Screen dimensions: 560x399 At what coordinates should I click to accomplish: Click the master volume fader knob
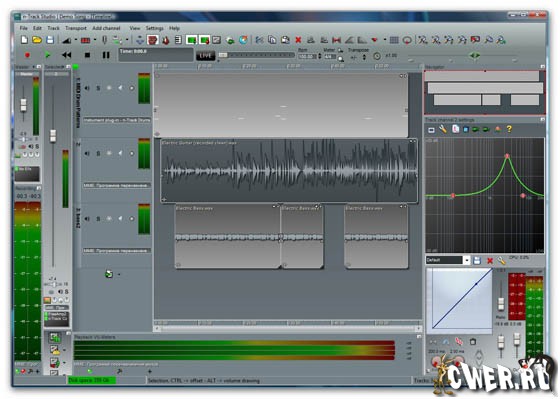[x=23, y=105]
